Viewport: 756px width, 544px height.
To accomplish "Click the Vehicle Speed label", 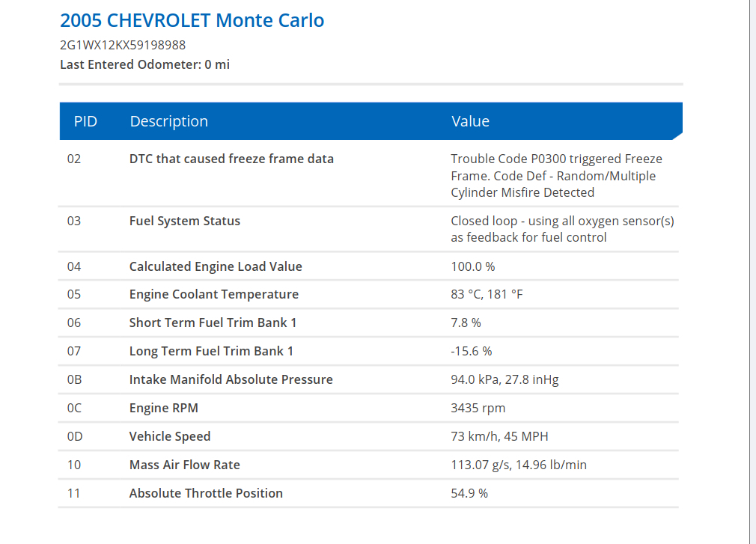I will pos(170,436).
